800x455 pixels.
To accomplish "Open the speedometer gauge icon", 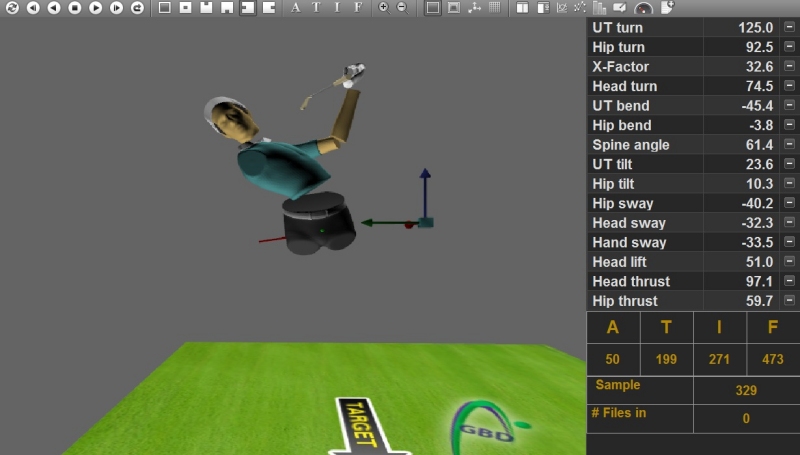I will 643,8.
